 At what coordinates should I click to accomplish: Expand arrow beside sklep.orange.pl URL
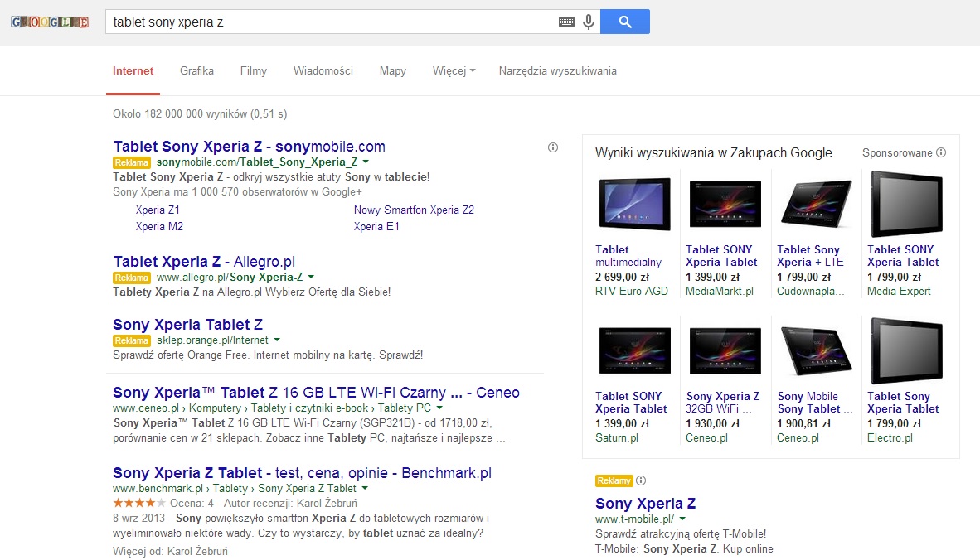[277, 340]
